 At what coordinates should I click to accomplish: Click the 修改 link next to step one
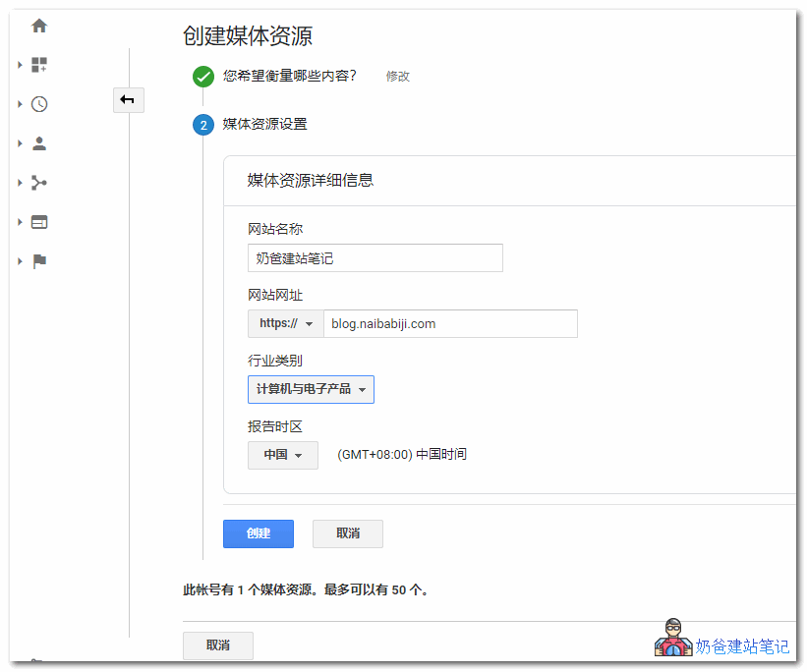[397, 77]
